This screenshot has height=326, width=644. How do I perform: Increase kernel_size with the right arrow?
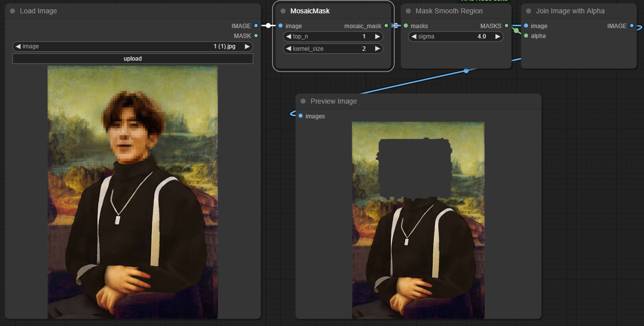[x=378, y=48]
